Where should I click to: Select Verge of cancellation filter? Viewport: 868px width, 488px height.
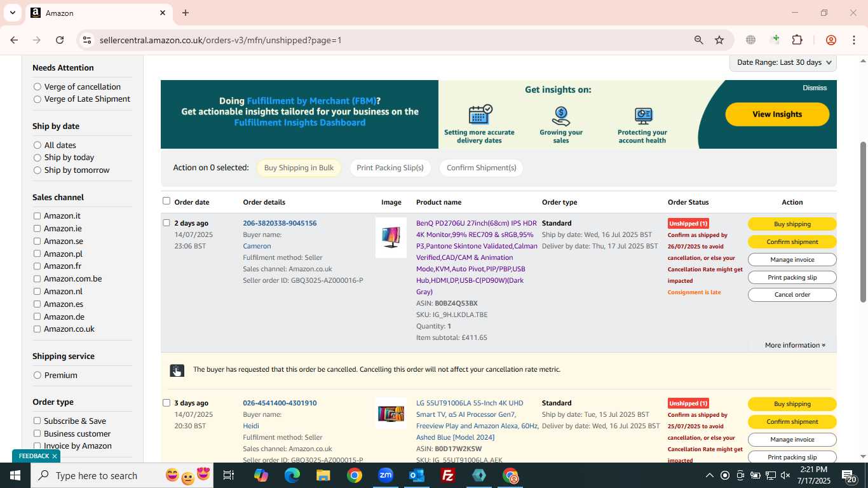point(37,86)
